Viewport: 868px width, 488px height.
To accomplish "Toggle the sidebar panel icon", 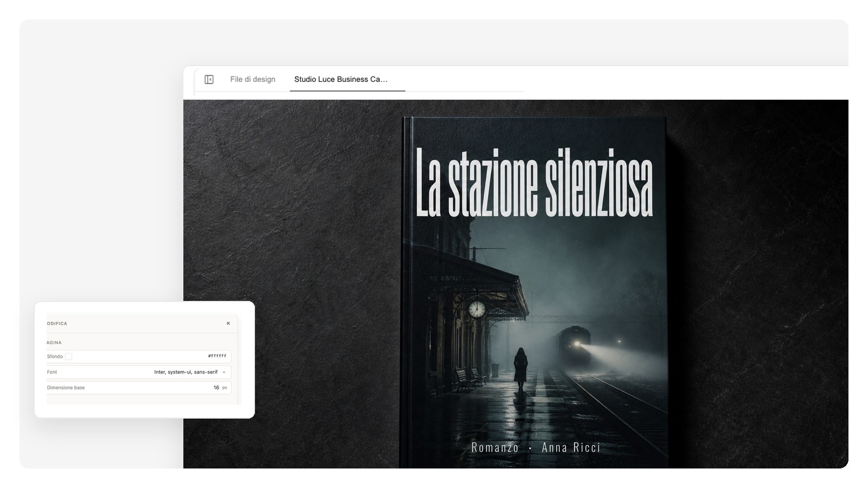I will tap(209, 80).
